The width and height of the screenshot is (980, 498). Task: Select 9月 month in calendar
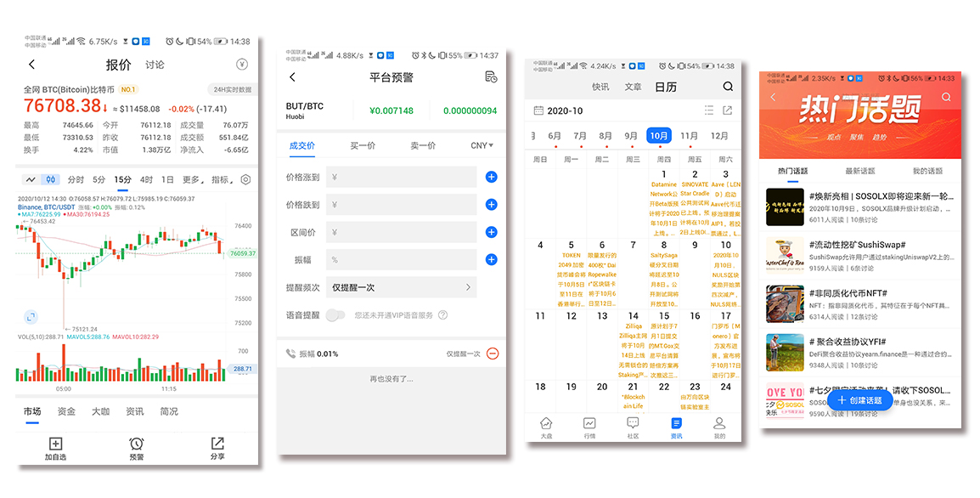(631, 136)
